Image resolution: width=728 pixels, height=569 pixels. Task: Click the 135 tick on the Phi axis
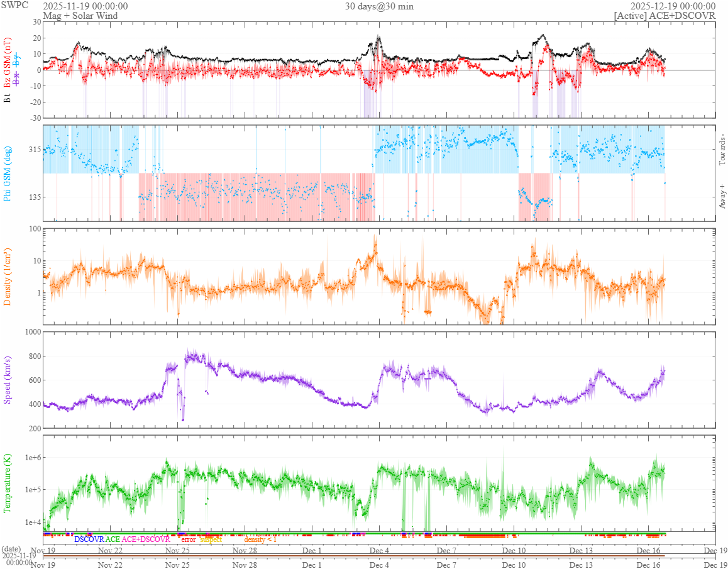[x=35, y=197]
